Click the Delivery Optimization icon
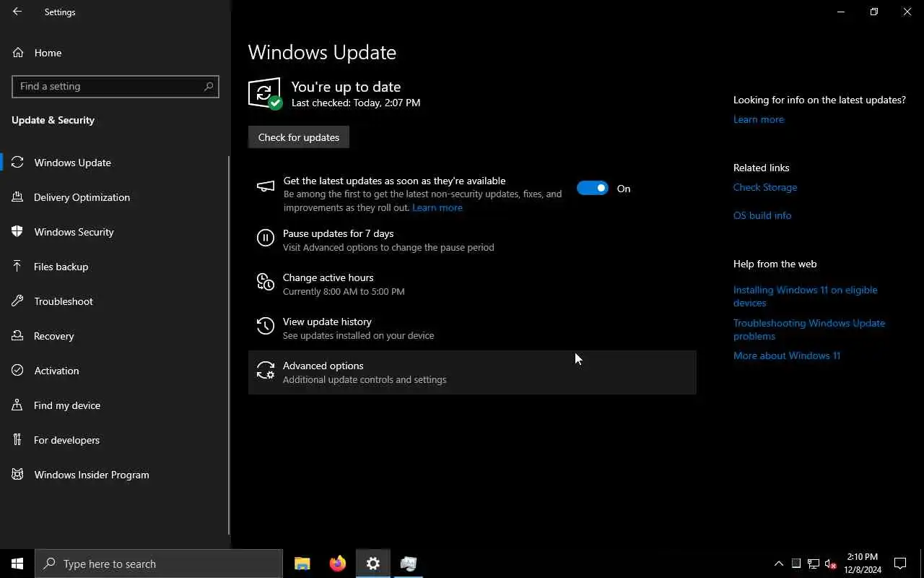The height and width of the screenshot is (578, 924). click(17, 197)
